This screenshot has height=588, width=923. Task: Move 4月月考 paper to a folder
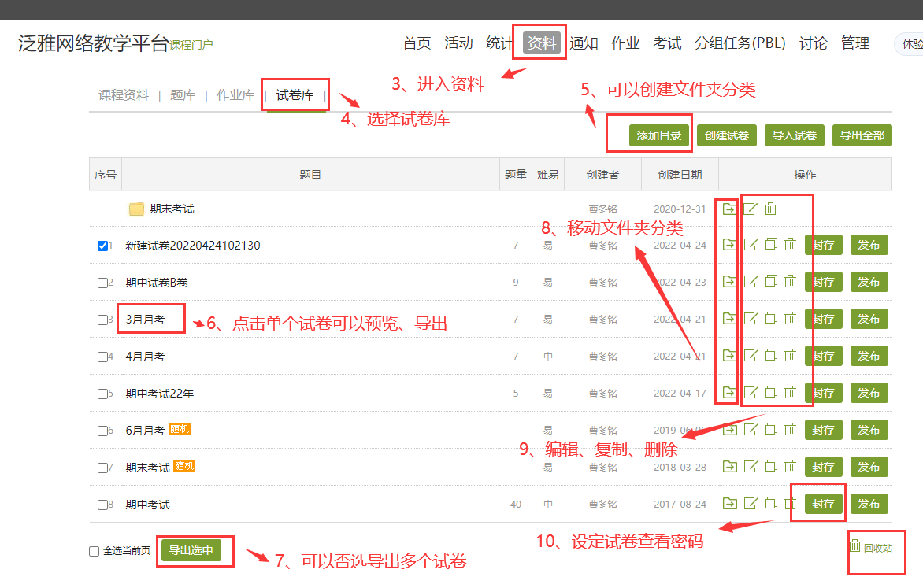click(729, 356)
